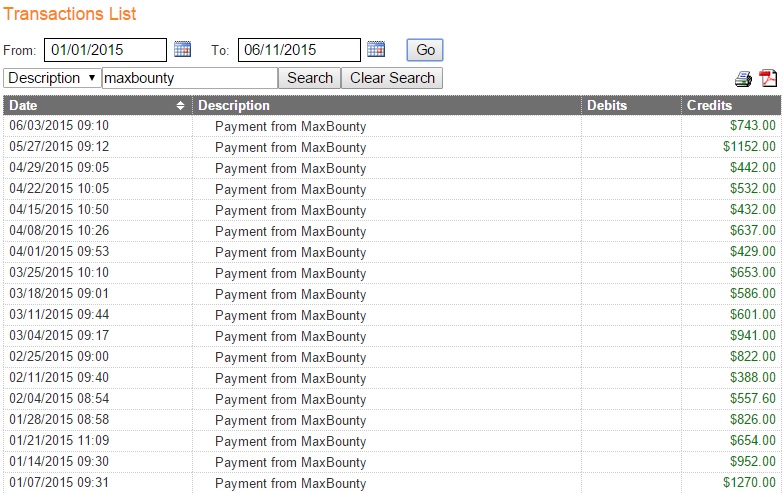The height and width of the screenshot is (493, 783).
Task: Expand the Description search-field dropdown
Action: point(52,78)
